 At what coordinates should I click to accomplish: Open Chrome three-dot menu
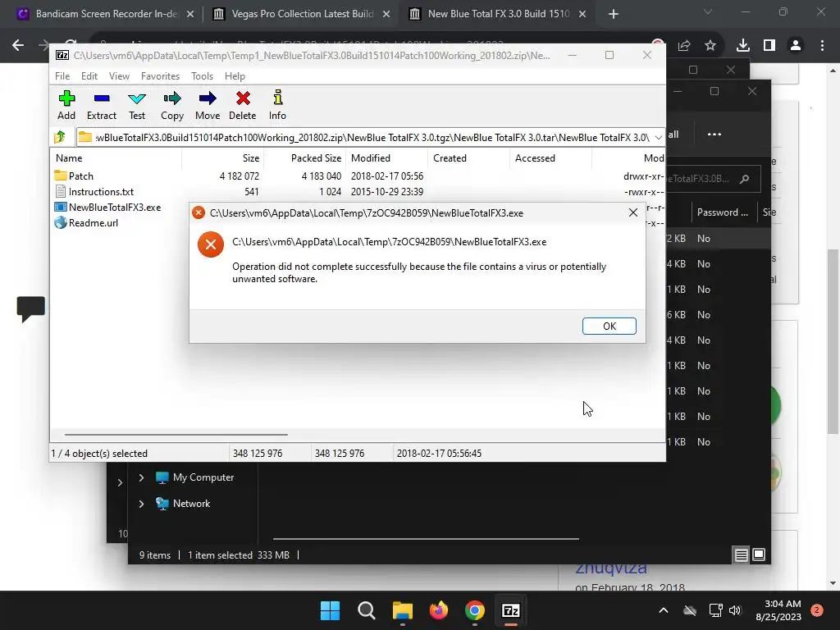(x=822, y=46)
